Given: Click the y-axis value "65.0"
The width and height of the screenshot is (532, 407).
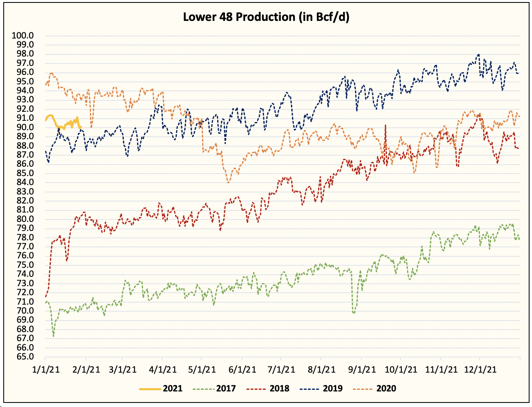Looking at the screenshot, I should click(24, 357).
